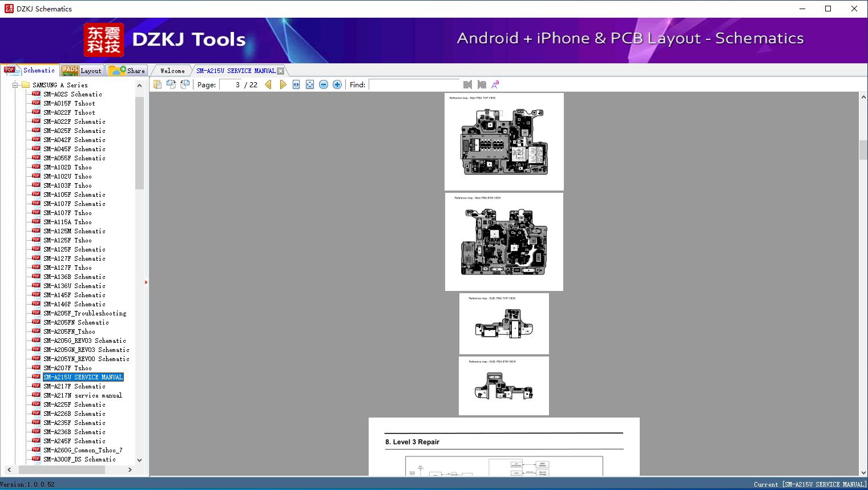Click the Find text input field
Viewport: 868px width, 490px height.
414,84
